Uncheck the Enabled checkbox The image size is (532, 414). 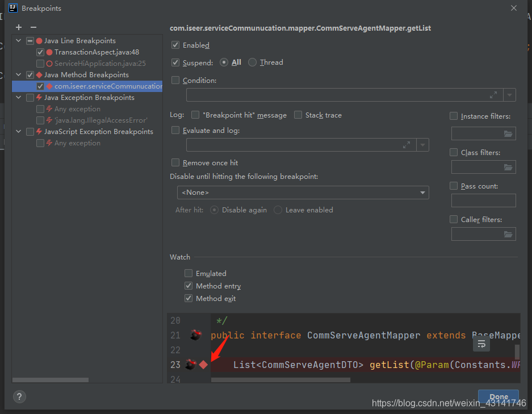(x=175, y=45)
